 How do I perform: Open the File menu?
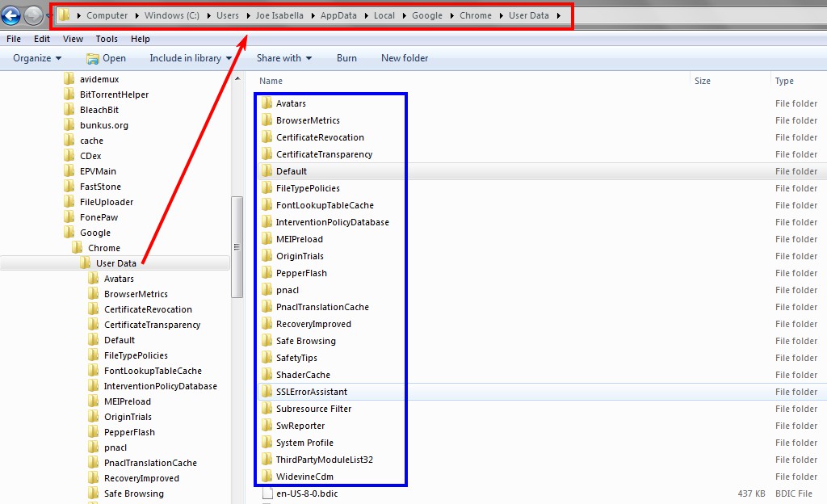[14, 39]
